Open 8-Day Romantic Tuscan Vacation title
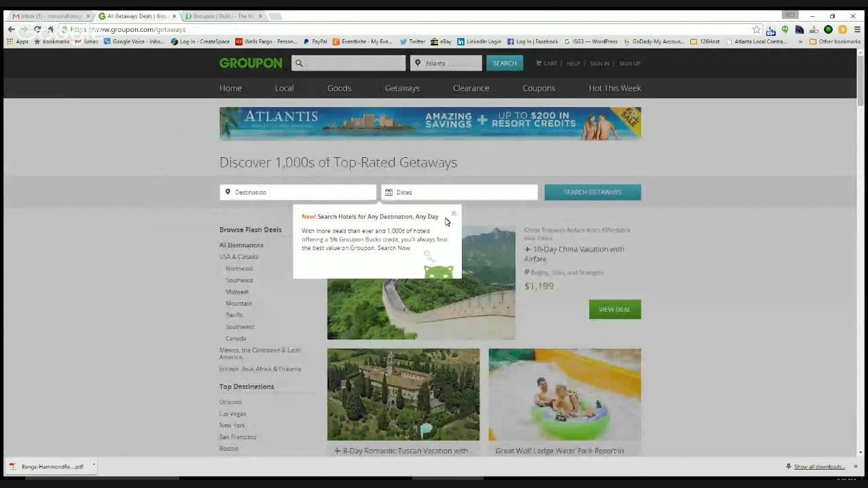Image resolution: width=868 pixels, height=488 pixels. [x=401, y=451]
